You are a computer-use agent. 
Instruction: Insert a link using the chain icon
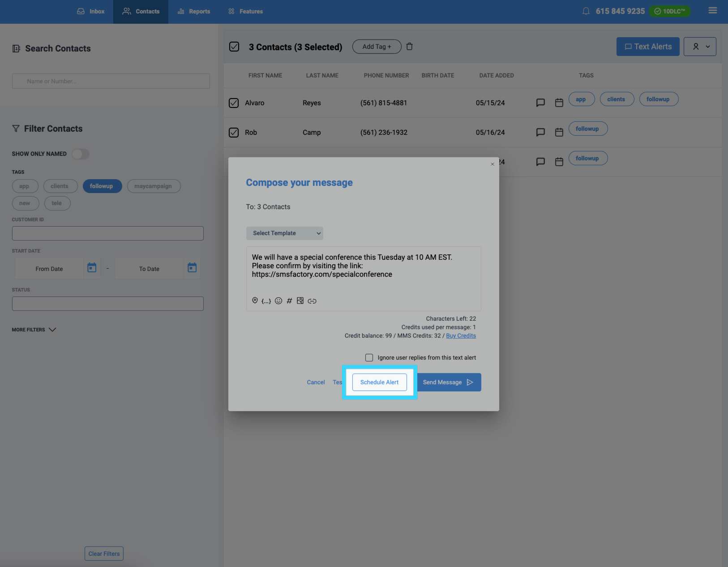(312, 301)
